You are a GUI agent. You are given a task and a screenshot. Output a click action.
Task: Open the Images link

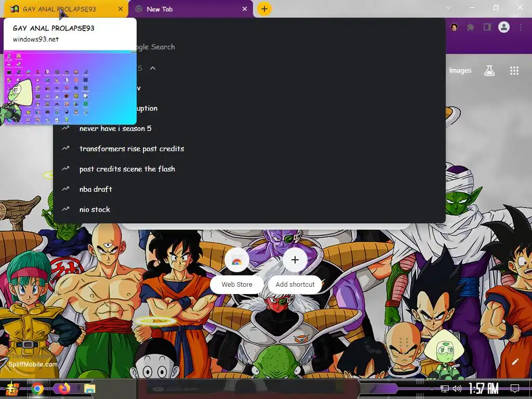pos(460,71)
